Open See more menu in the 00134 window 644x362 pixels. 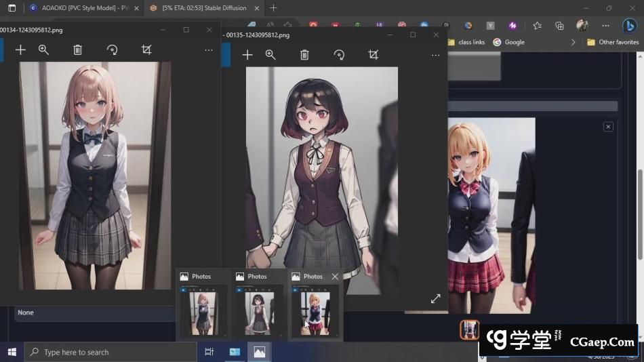click(208, 49)
